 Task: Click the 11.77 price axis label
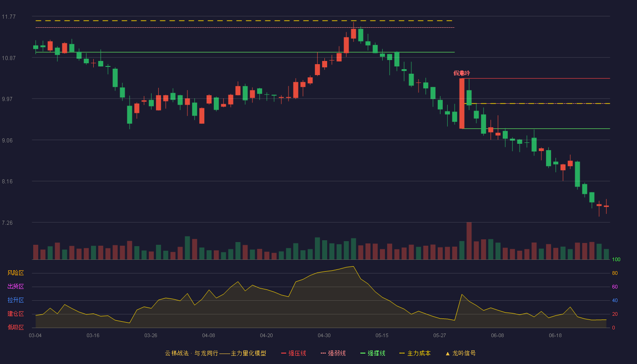click(x=9, y=17)
